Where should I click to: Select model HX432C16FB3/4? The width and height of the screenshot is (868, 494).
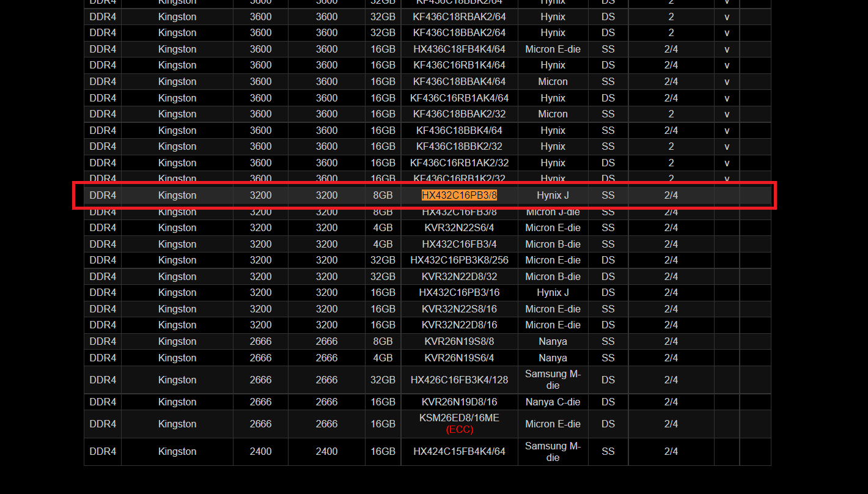[x=459, y=244]
